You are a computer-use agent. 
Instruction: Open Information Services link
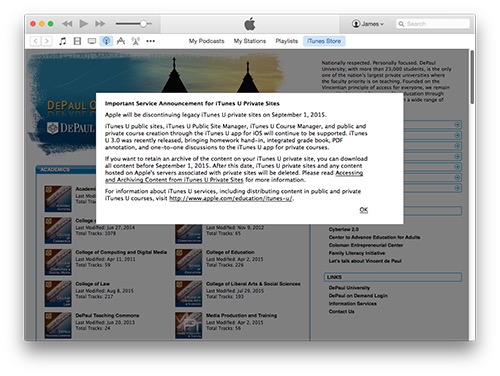353,304
